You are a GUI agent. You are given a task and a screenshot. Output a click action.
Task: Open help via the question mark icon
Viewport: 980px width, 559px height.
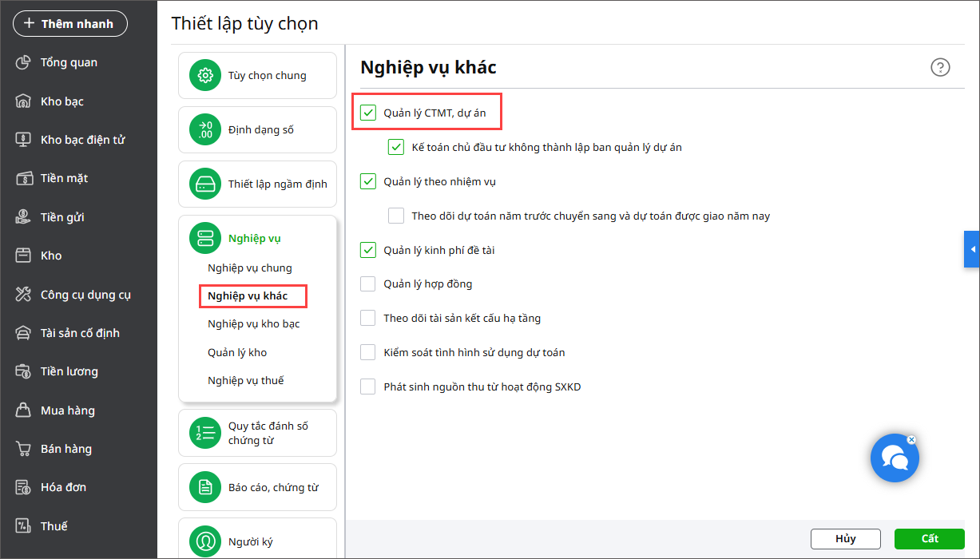click(940, 67)
